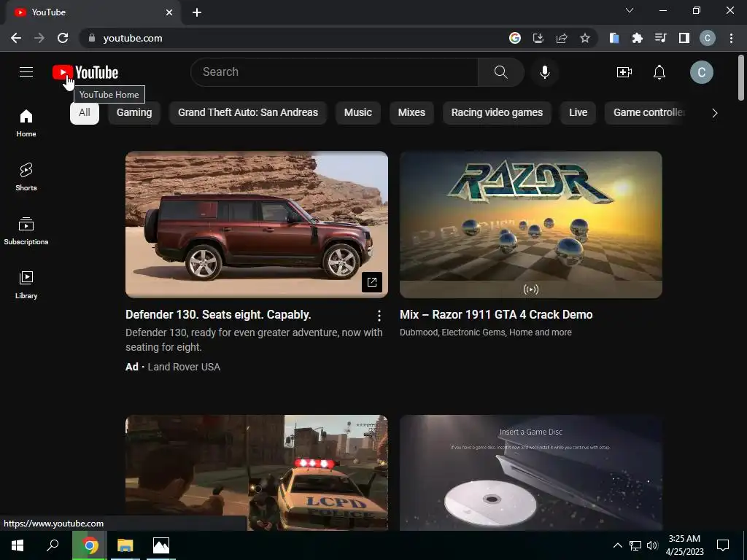Click the Dubmood, Electronic Gems mix subtitle
747x560 pixels.
(485, 332)
